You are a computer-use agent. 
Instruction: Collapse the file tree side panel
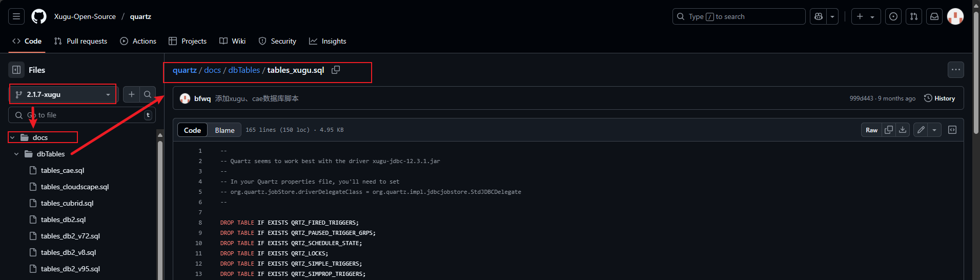(x=16, y=70)
